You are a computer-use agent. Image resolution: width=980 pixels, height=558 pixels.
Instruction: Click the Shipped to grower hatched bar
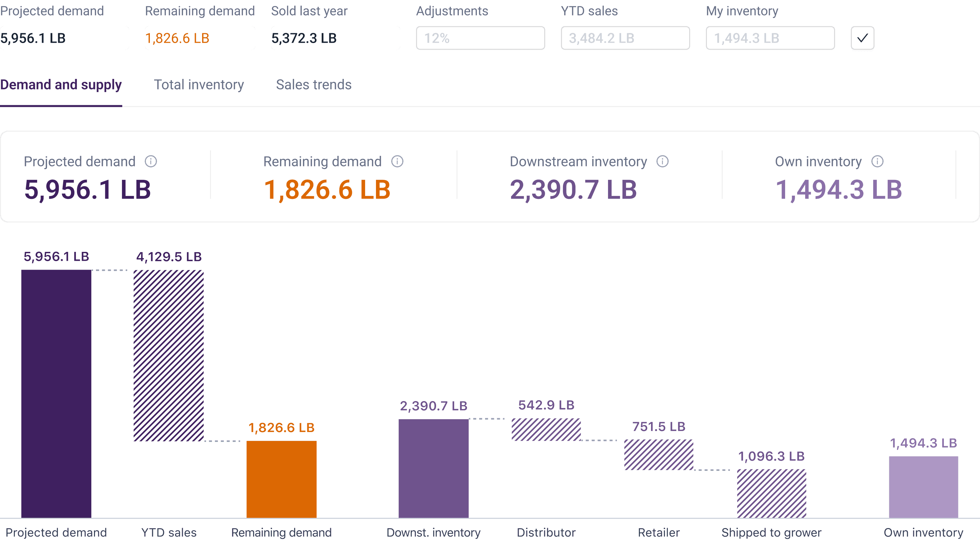point(771,493)
